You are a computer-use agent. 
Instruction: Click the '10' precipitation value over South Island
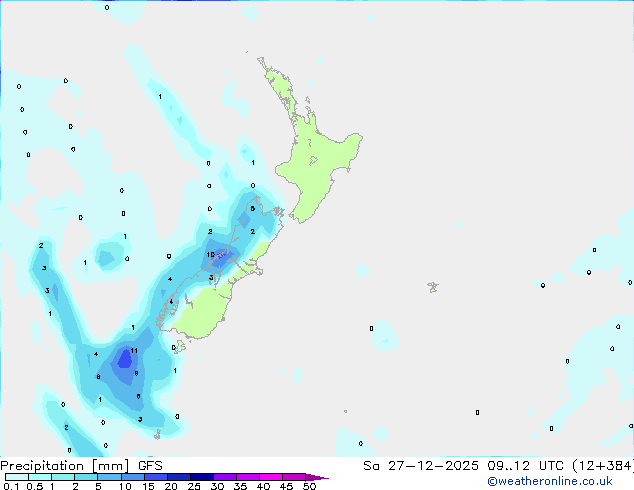pyautogui.click(x=210, y=254)
